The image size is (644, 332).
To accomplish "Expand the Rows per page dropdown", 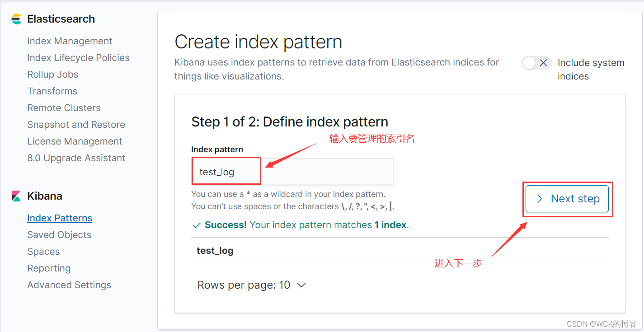I will [x=252, y=285].
